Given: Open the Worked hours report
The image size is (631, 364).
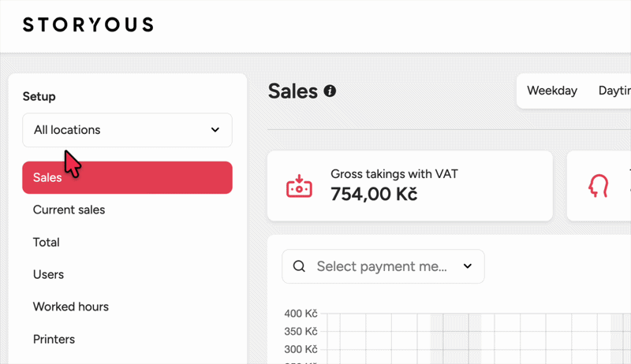Looking at the screenshot, I should click(71, 306).
